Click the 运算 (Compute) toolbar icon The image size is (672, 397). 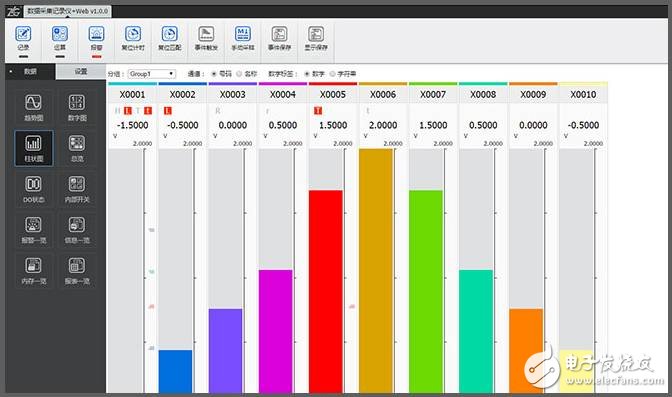pyautogui.click(x=60, y=34)
